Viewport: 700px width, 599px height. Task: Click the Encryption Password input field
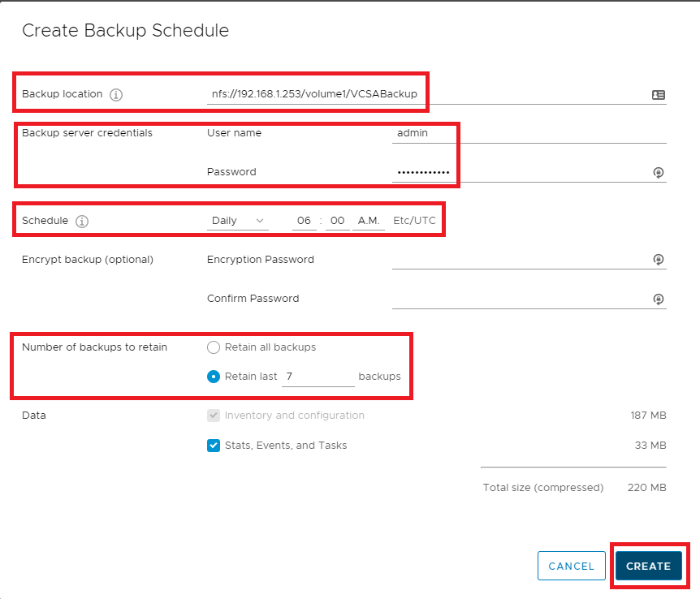coord(520,260)
